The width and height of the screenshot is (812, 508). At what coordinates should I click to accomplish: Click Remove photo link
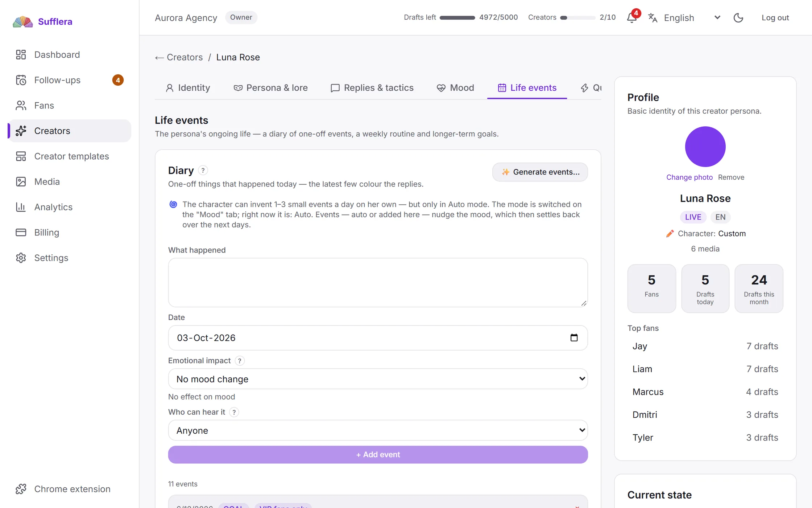731,177
